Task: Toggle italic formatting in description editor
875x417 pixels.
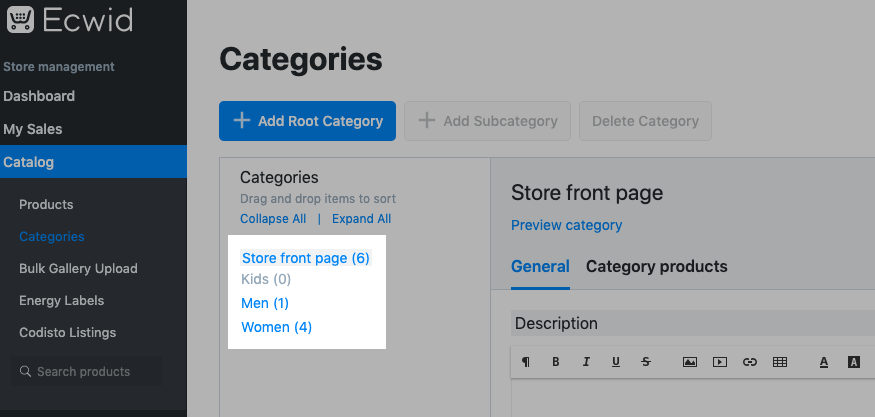Action: 586,362
